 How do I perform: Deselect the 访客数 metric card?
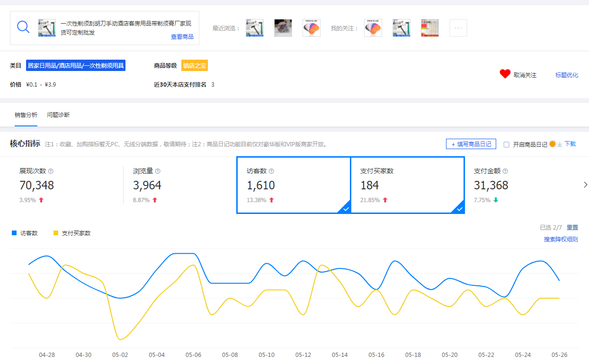293,185
